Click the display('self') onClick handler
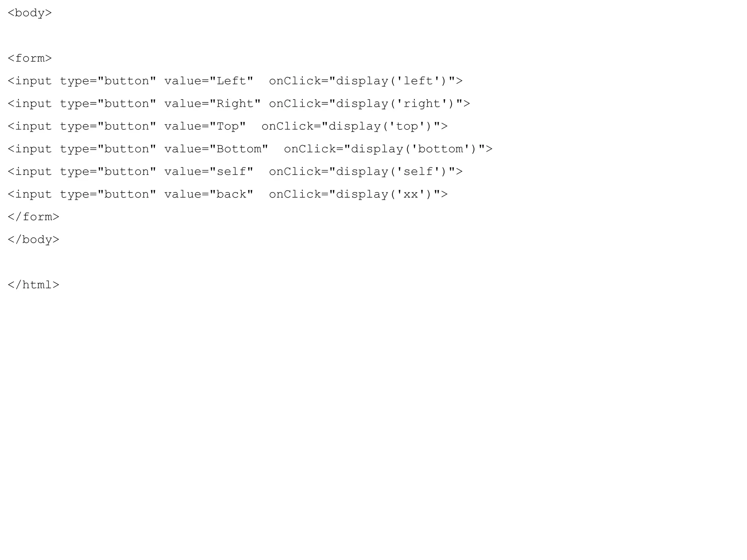 click(366, 171)
